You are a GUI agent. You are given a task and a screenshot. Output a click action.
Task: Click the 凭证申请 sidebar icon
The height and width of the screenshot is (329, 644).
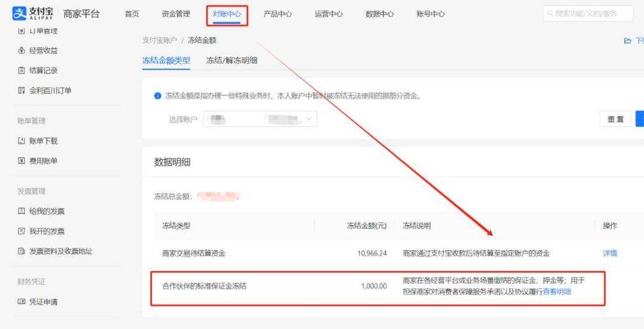21,301
